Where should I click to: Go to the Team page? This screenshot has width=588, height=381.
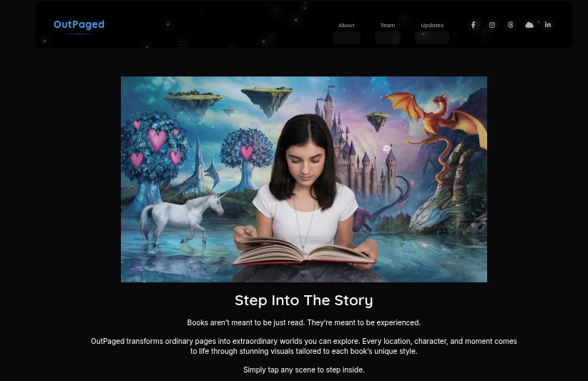pos(388,25)
